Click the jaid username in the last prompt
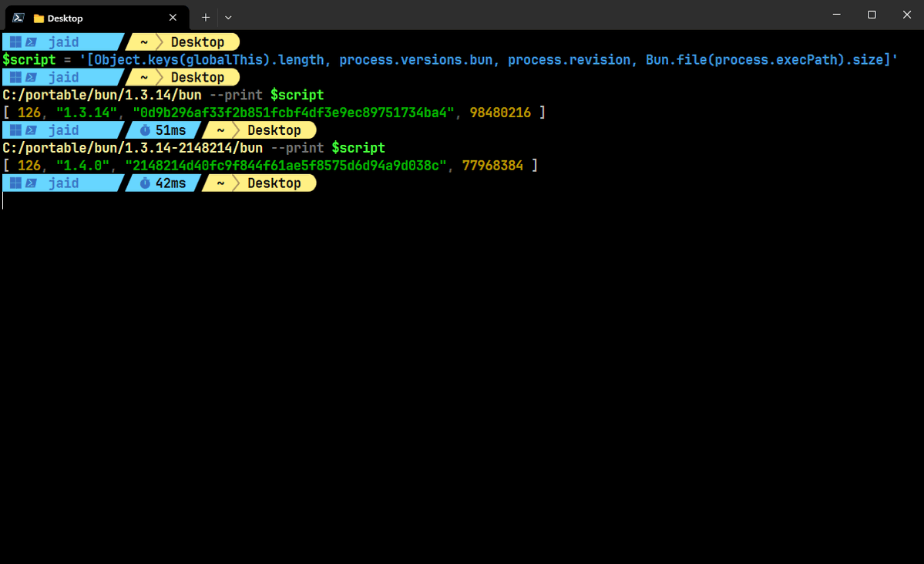Viewport: 924px width, 564px height. pos(63,183)
